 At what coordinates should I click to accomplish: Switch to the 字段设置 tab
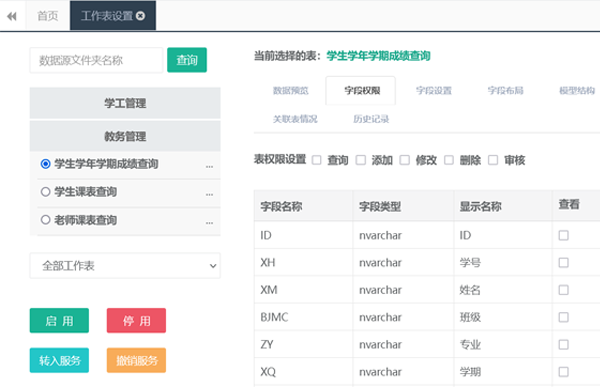[x=434, y=91]
